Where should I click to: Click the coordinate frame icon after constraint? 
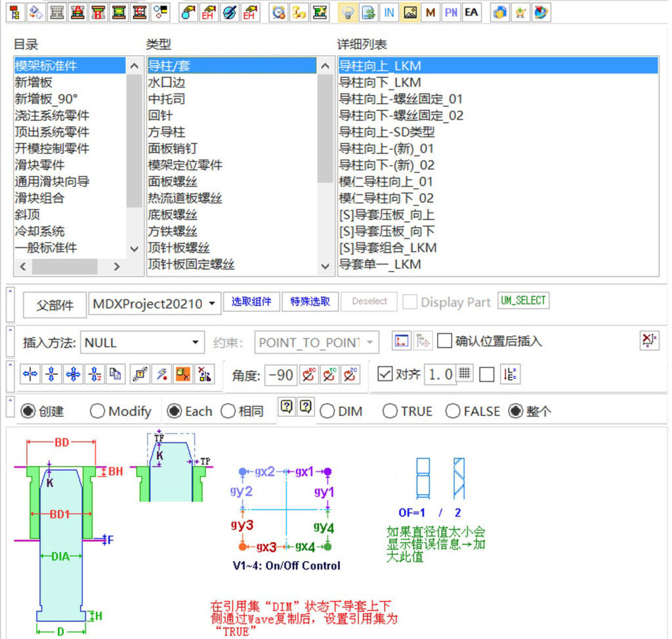pyautogui.click(x=402, y=341)
